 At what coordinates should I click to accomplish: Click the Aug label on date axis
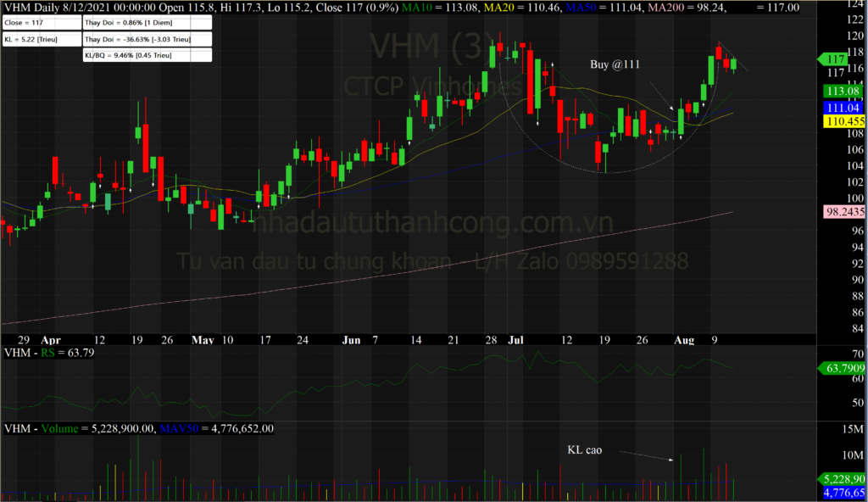pyautogui.click(x=684, y=339)
